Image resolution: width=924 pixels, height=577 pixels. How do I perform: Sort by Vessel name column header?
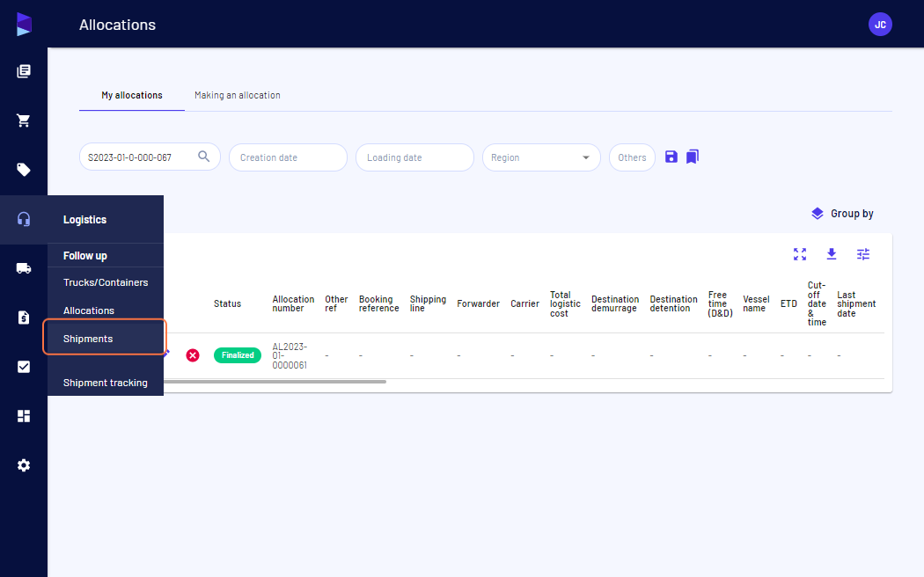pyautogui.click(x=756, y=303)
